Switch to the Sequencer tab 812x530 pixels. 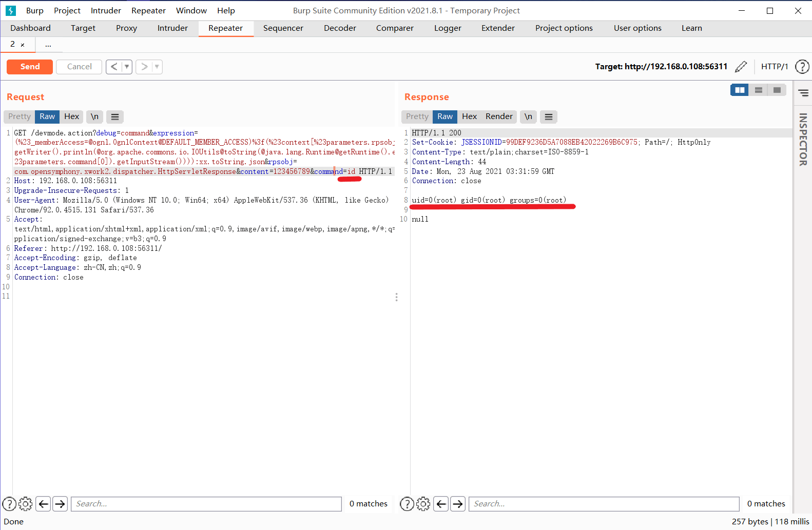click(x=283, y=28)
